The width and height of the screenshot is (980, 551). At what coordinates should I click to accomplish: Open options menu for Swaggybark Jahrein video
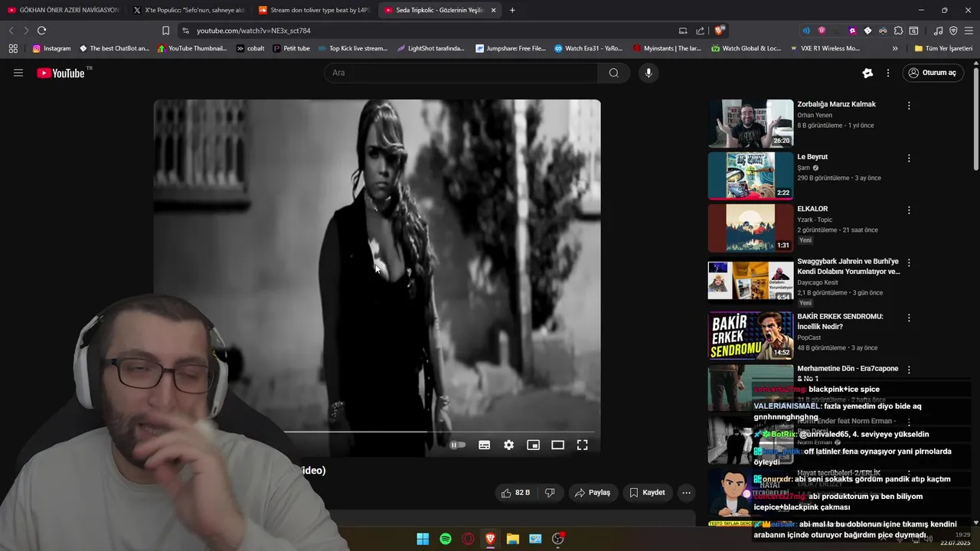click(x=909, y=262)
